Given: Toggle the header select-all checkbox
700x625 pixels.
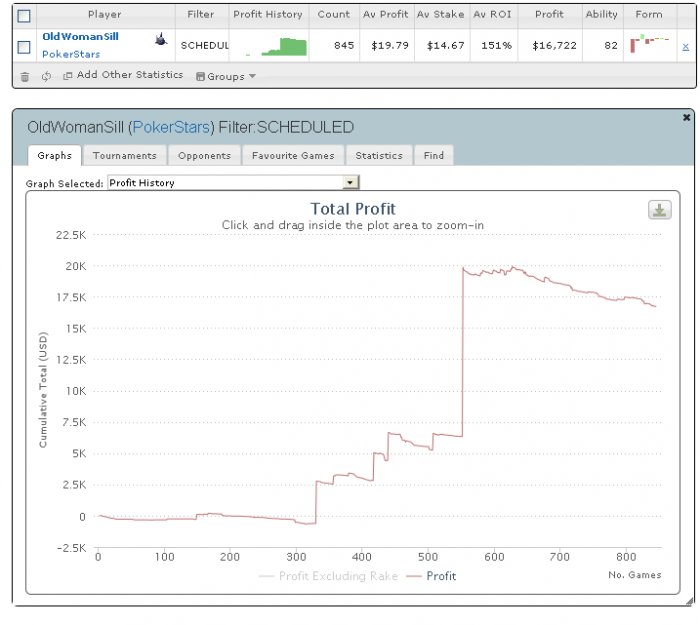Looking at the screenshot, I should 24,16.
